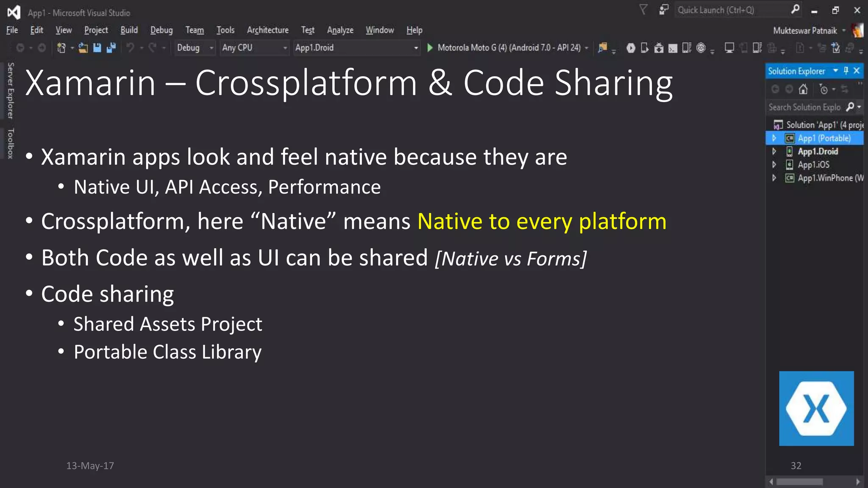Image resolution: width=868 pixels, height=488 pixels.
Task: Open the Tools menu
Action: click(x=225, y=30)
